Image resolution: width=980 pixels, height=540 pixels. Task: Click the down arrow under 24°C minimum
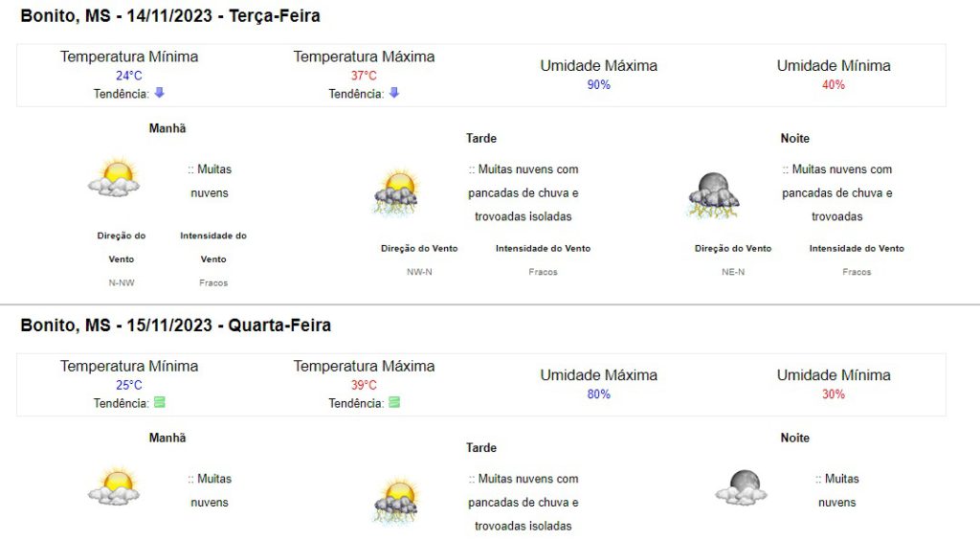pyautogui.click(x=160, y=93)
